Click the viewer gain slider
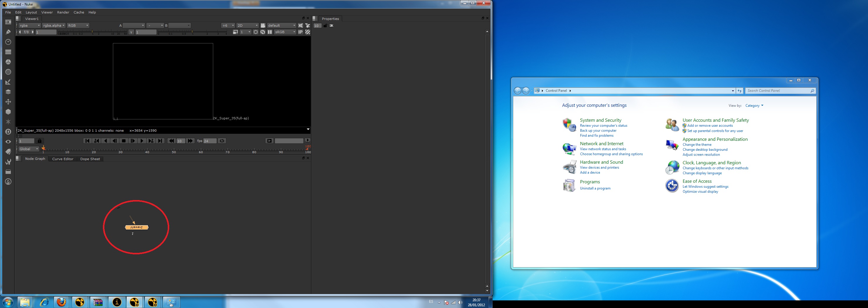The image size is (868, 308). 92,33
